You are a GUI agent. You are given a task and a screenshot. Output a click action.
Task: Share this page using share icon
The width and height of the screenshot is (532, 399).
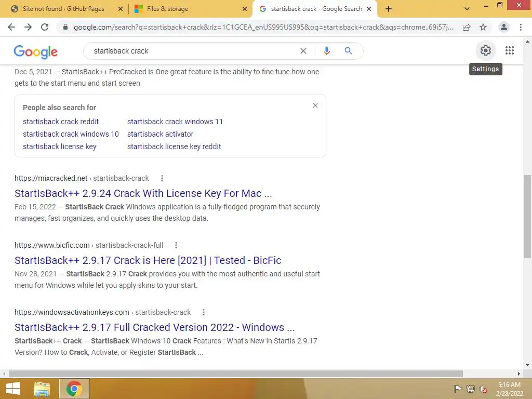coord(467,27)
